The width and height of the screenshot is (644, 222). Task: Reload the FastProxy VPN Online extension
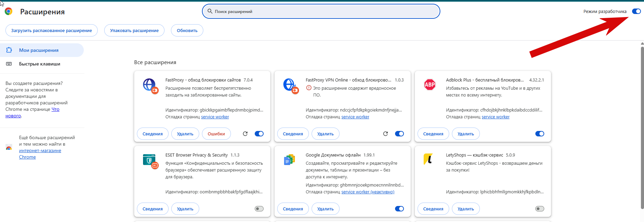tap(386, 134)
